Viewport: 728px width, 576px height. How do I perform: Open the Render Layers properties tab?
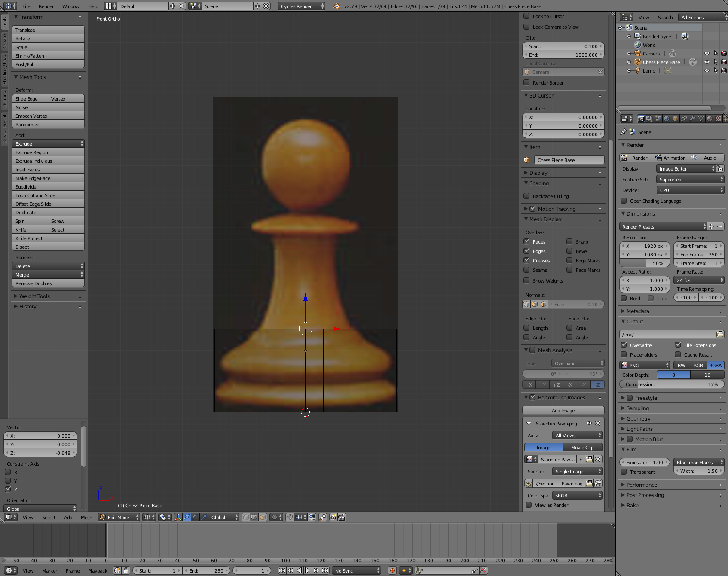coord(649,119)
